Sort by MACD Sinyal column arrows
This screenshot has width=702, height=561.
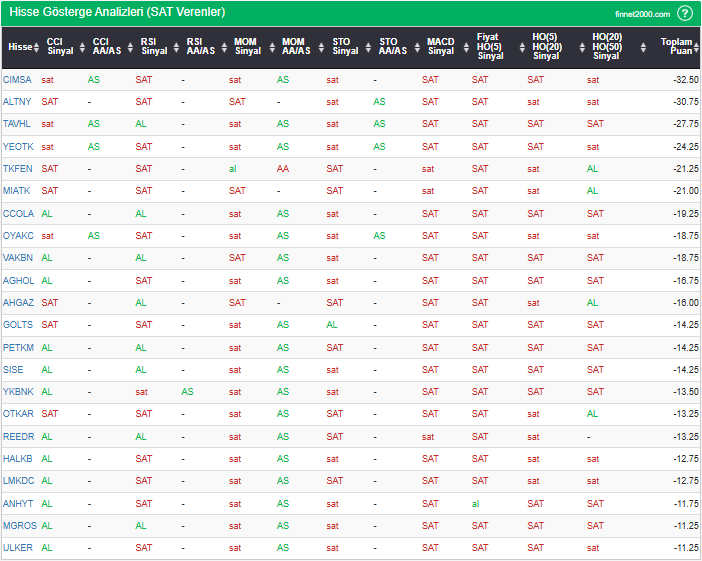click(466, 47)
